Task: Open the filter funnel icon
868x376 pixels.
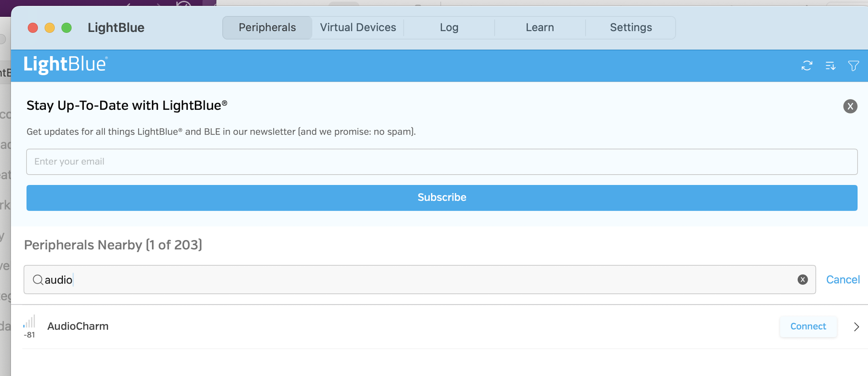Action: (x=853, y=66)
